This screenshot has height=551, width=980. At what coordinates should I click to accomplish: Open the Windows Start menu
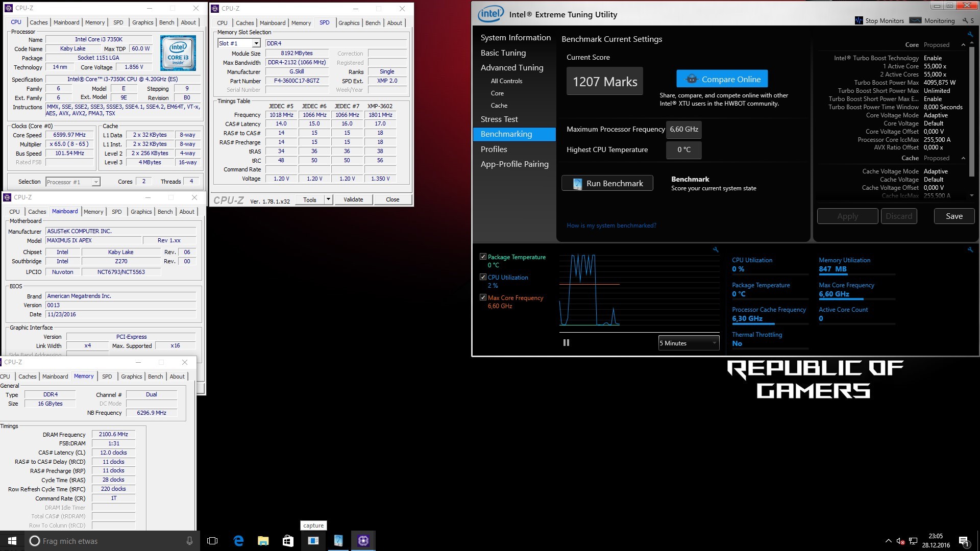click(x=12, y=541)
